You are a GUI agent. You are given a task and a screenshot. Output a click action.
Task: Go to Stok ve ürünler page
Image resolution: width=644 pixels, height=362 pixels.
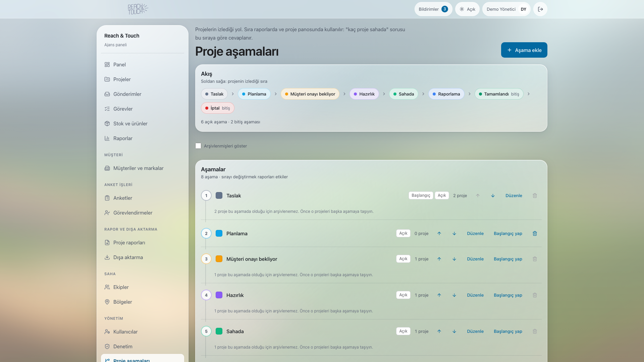(x=143, y=123)
